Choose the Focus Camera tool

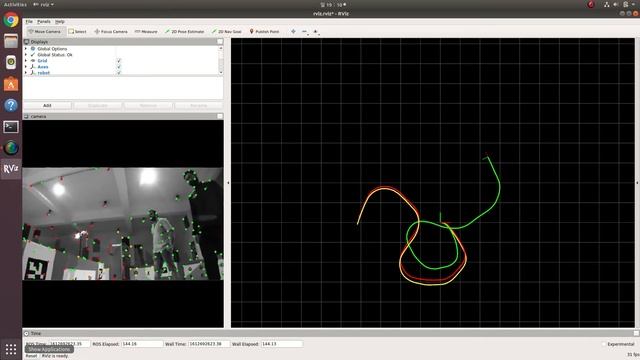click(111, 31)
